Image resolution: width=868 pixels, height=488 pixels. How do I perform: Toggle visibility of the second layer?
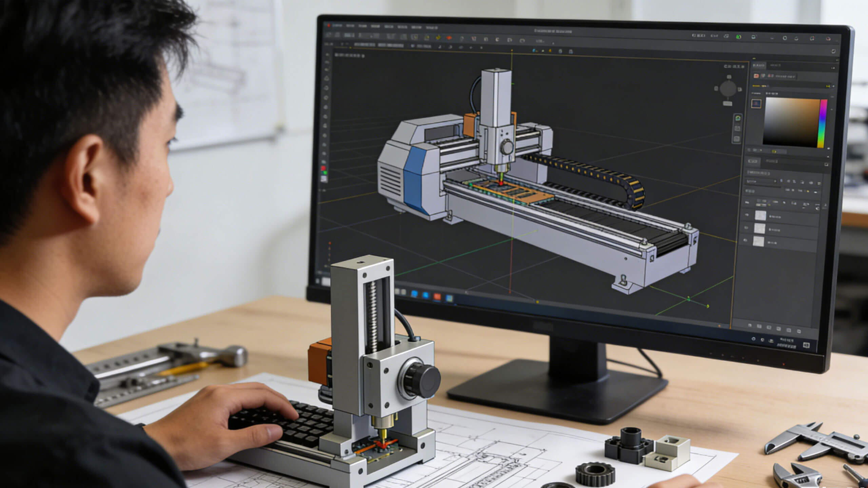coord(746,228)
